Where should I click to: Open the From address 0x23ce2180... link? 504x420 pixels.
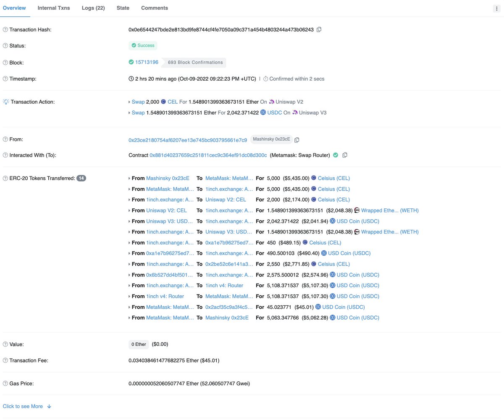pyautogui.click(x=188, y=140)
